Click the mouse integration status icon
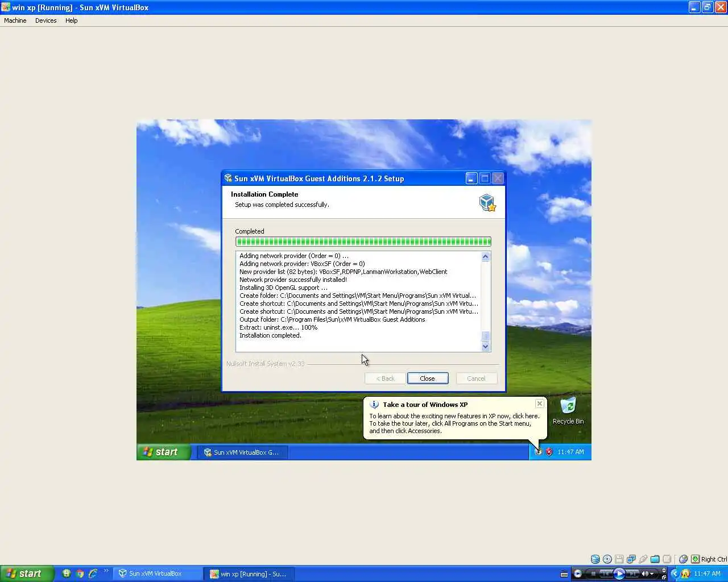Image resolution: width=728 pixels, height=582 pixels. pyautogui.click(x=684, y=559)
